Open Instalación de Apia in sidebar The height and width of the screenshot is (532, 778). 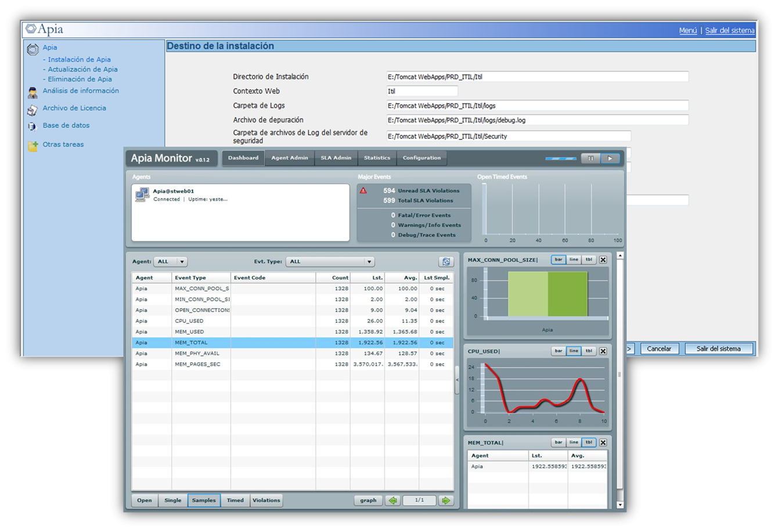click(x=79, y=59)
